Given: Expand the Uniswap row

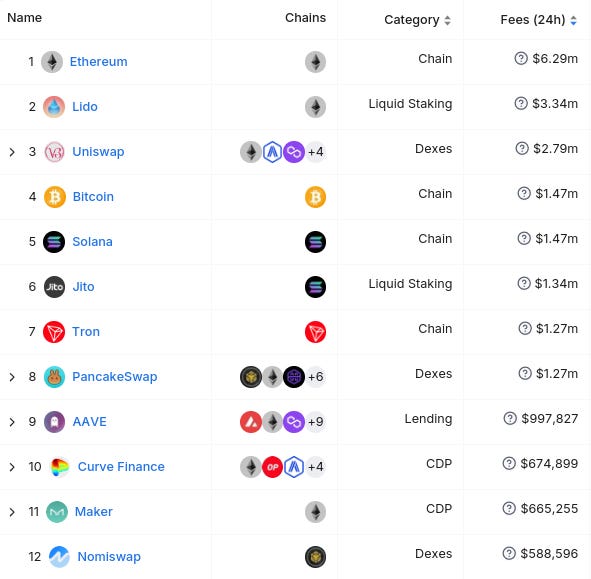Looking at the screenshot, I should click(12, 152).
